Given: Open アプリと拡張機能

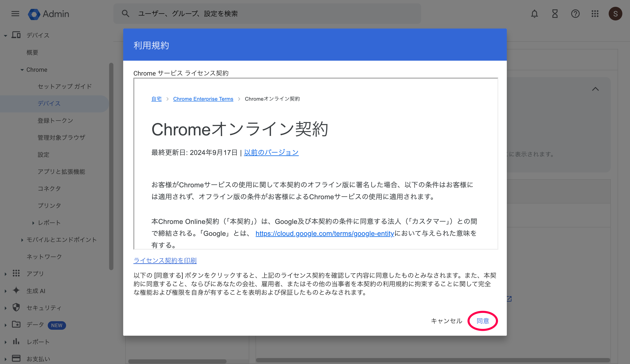Looking at the screenshot, I should coord(61,172).
